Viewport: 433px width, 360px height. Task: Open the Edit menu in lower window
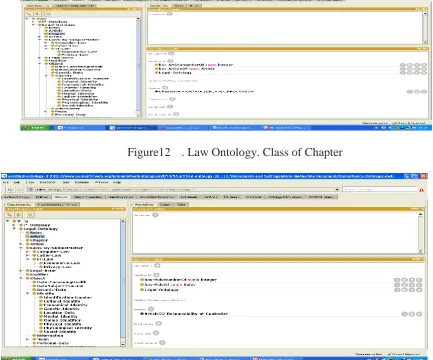(x=16, y=183)
